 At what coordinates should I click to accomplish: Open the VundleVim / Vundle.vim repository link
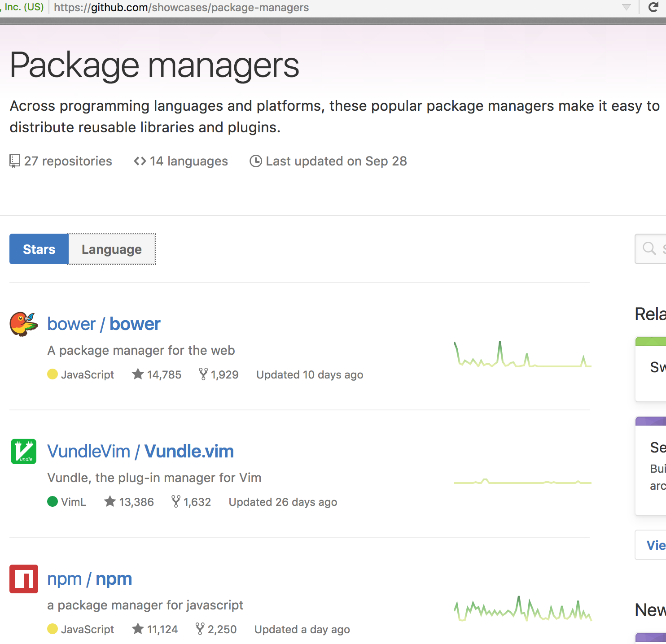140,451
